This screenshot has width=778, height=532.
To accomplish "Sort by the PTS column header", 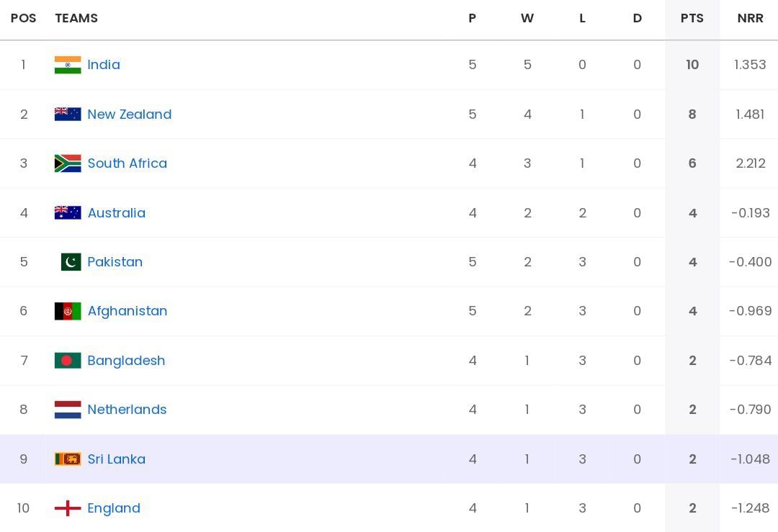I will [x=692, y=18].
